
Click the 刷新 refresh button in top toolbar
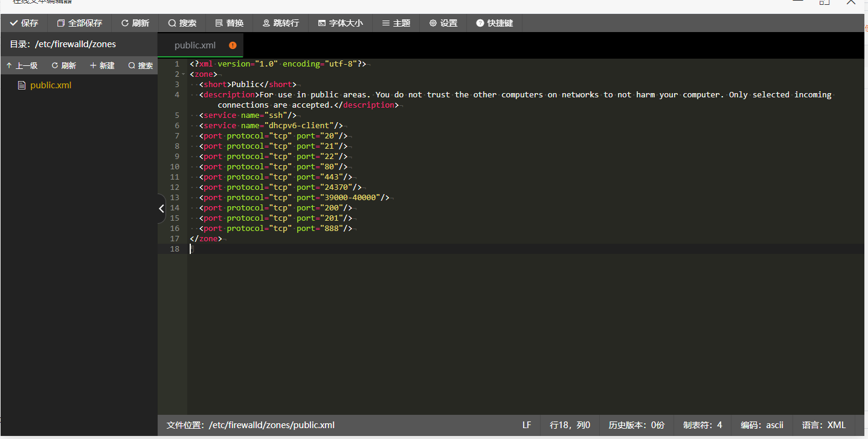point(135,23)
